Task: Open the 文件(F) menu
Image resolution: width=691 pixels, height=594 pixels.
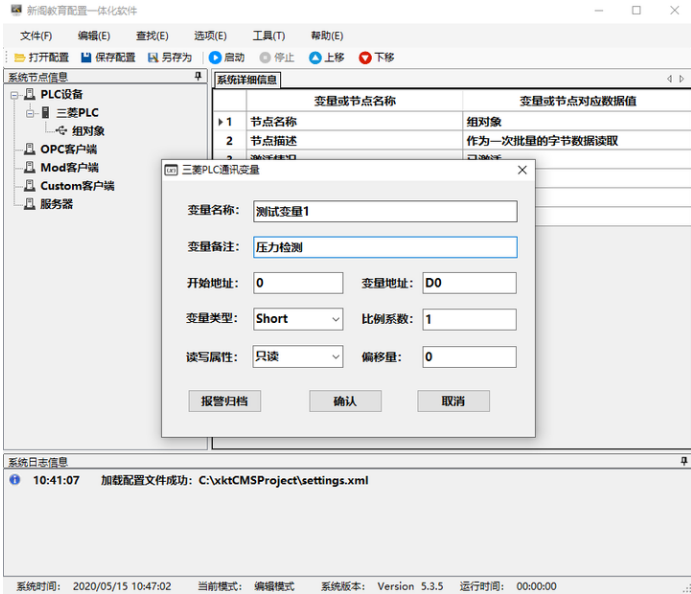Action: pos(36,36)
